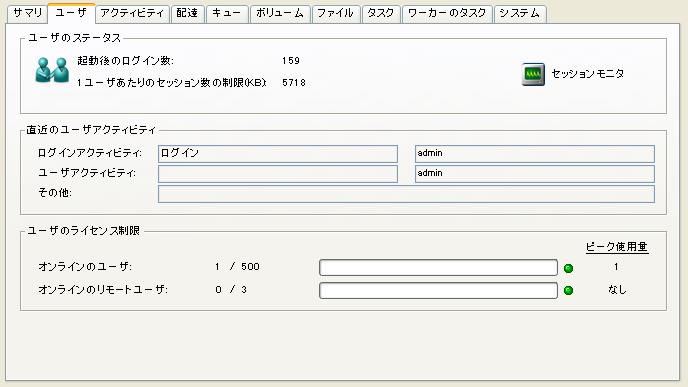This screenshot has height=387, width=688.
Task: Open the アクティビティ tab
Action: [x=132, y=14]
